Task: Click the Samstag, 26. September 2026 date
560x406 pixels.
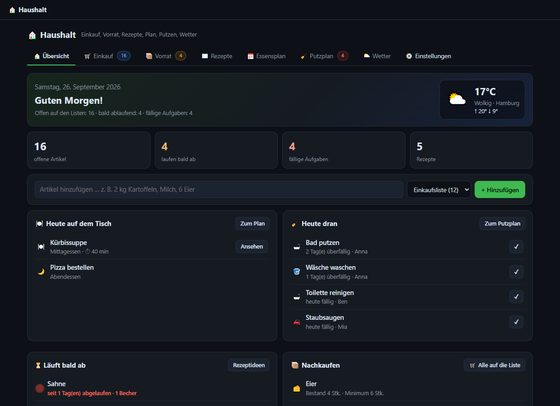Action: pos(78,87)
